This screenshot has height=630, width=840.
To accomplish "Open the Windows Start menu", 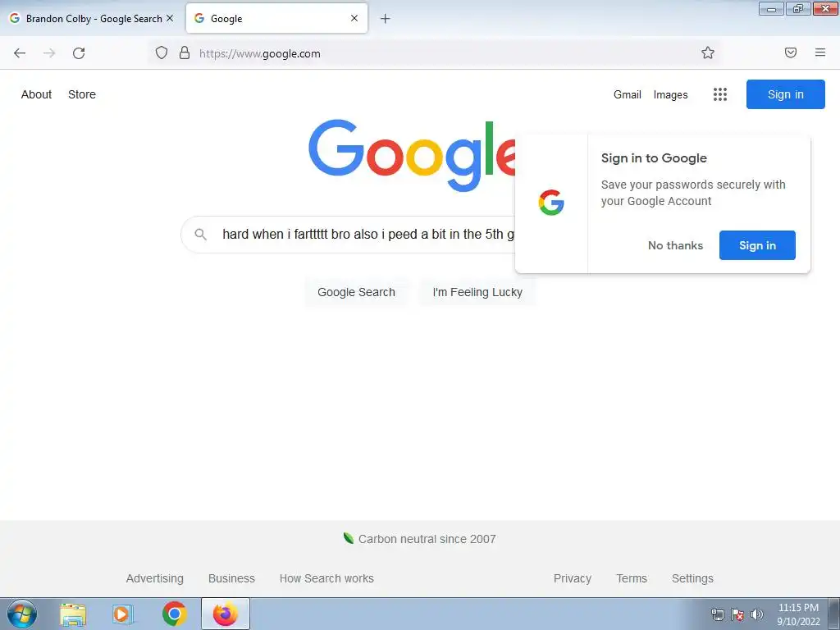I will pos(22,614).
